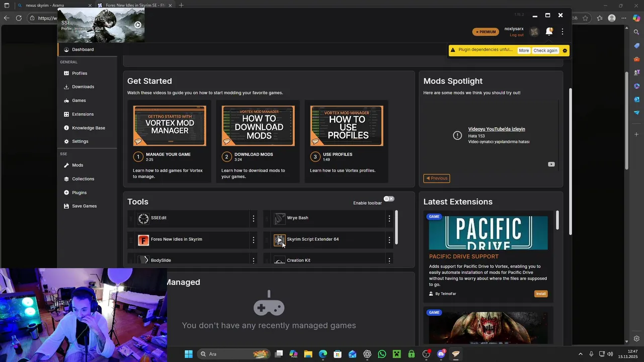Reload the page in Edge browser
Image resolution: width=644 pixels, height=362 pixels.
pyautogui.click(x=19, y=18)
